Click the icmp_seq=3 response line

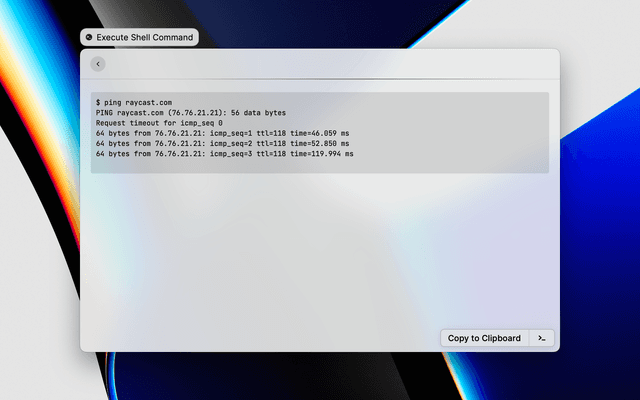tap(224, 154)
